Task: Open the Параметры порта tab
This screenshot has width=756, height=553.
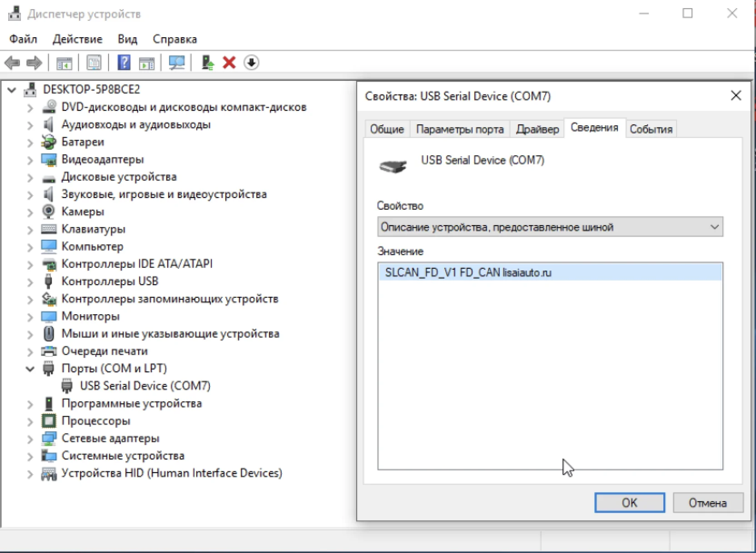Action: [x=459, y=129]
